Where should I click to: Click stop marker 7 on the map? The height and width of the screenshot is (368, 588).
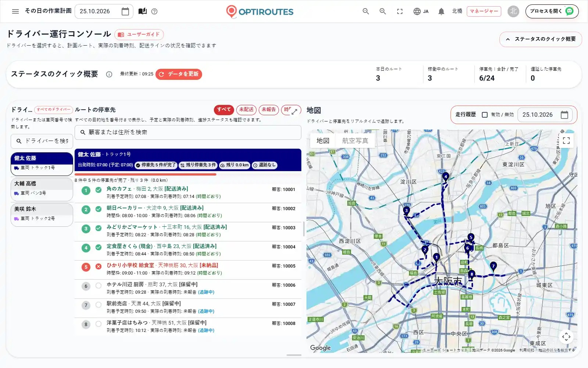[493, 266]
